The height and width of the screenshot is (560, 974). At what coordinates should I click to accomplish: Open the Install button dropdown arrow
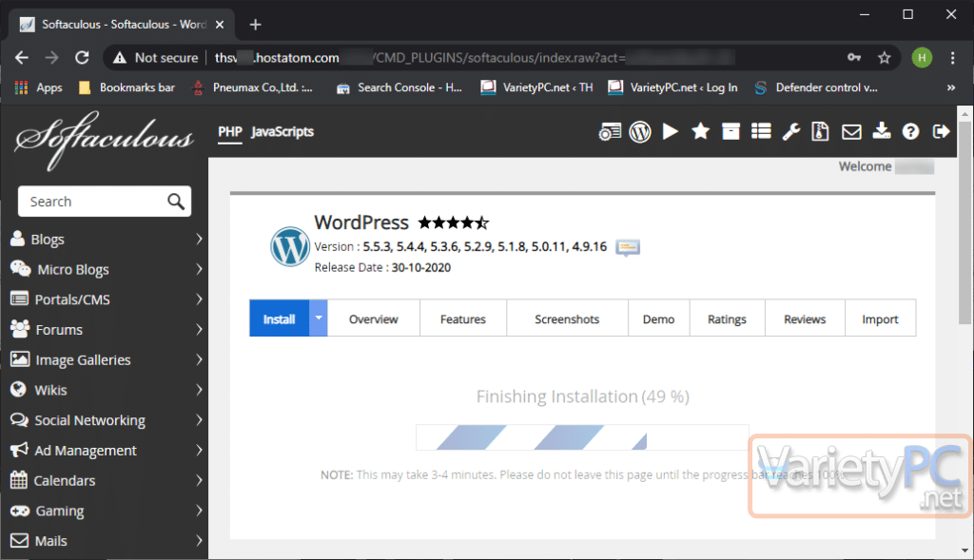319,319
